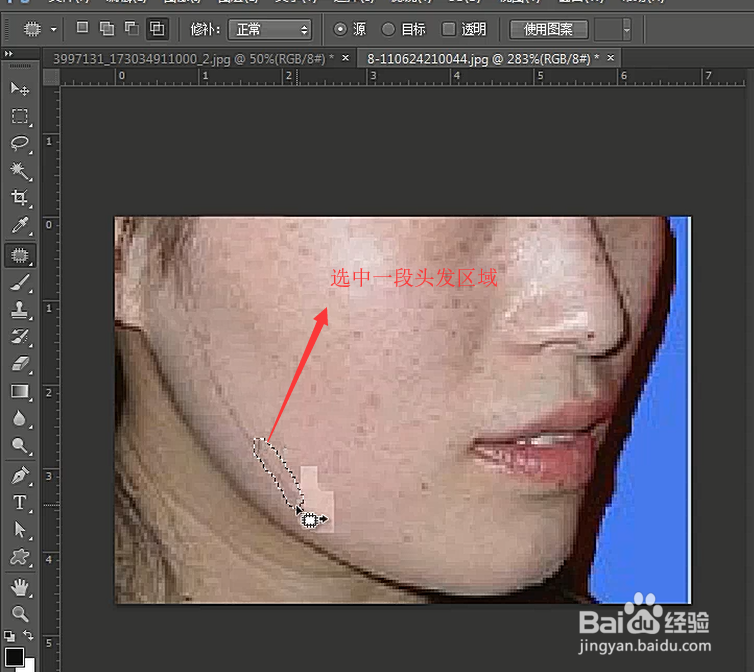Open the foreground color swatch
The image size is (754, 672).
coord(14,657)
